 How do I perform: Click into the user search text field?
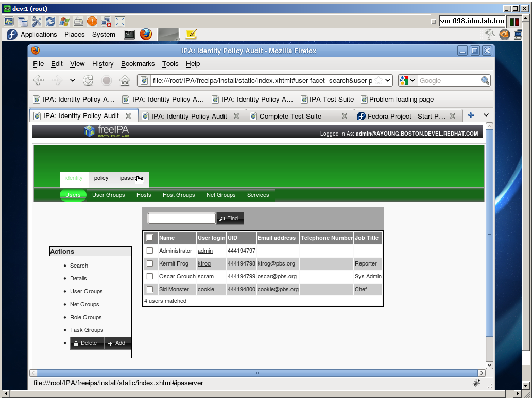tap(182, 219)
